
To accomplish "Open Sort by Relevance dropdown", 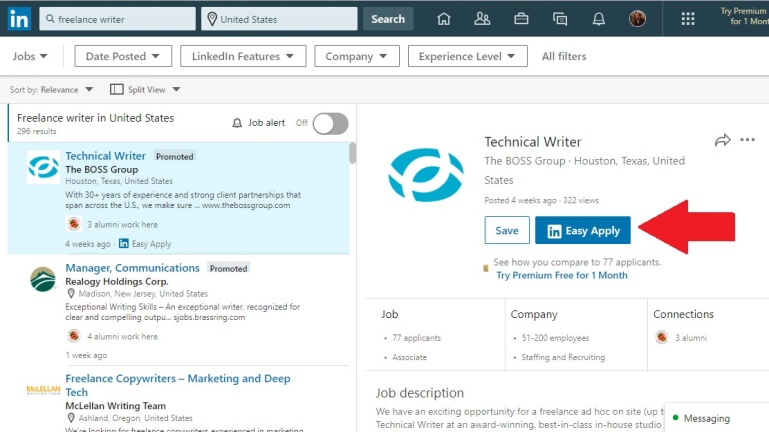I will [x=51, y=90].
